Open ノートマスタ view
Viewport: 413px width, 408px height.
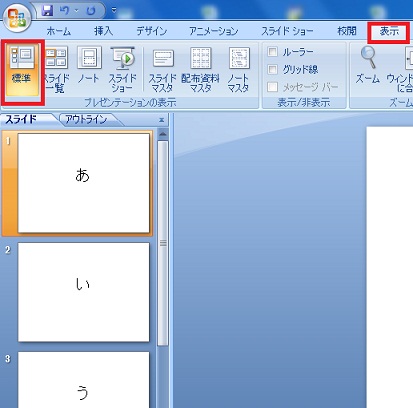(239, 70)
